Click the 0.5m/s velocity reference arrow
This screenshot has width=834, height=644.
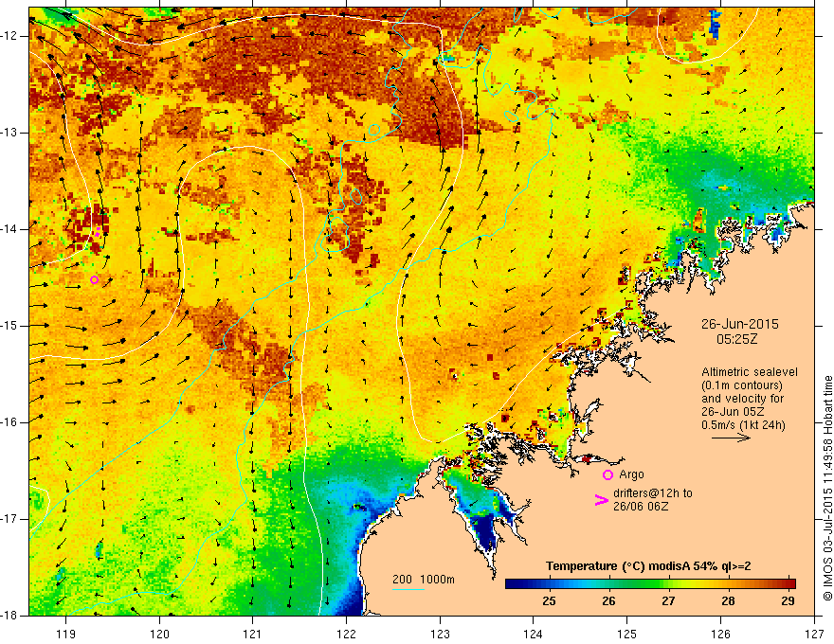pyautogui.click(x=731, y=438)
